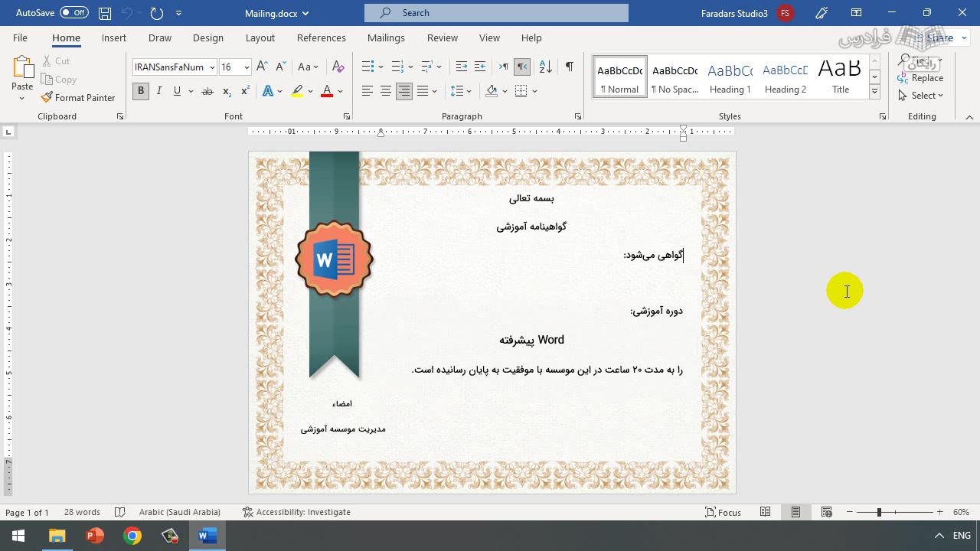Open font color dropdown arrow
This screenshot has height=551, width=980.
tap(341, 91)
